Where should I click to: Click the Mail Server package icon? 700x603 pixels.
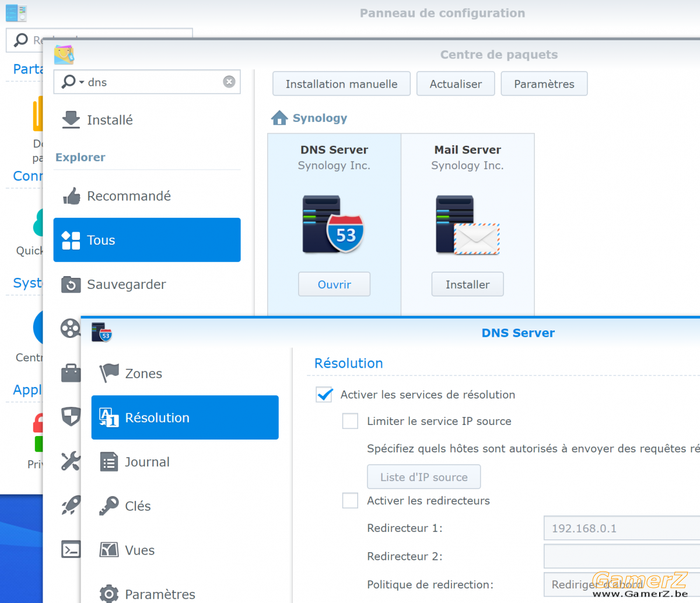[x=467, y=225]
